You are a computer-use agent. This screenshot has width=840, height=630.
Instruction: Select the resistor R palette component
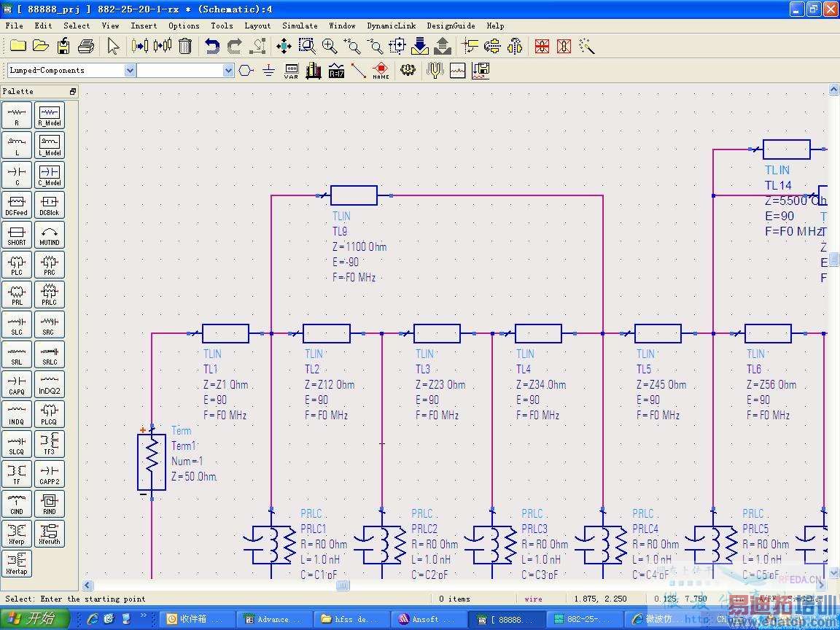pos(17,115)
